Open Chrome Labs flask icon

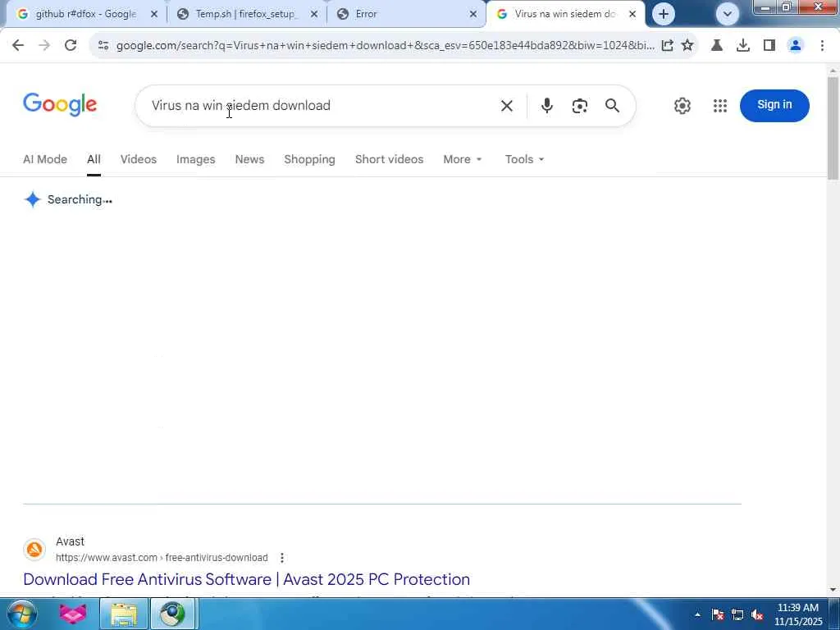[717, 46]
